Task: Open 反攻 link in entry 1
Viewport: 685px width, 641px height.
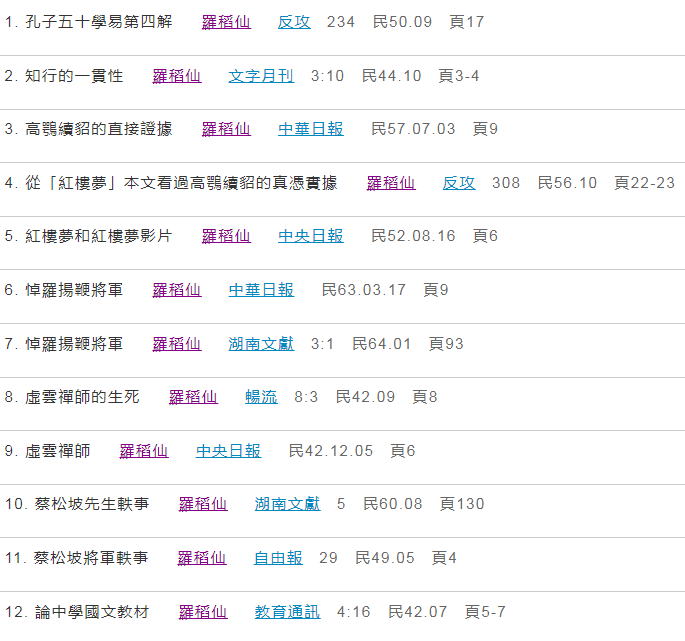Action: (x=294, y=21)
